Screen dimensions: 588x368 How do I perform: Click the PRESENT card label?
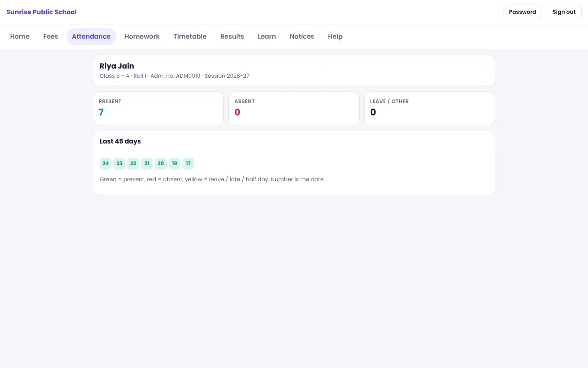[110, 101]
